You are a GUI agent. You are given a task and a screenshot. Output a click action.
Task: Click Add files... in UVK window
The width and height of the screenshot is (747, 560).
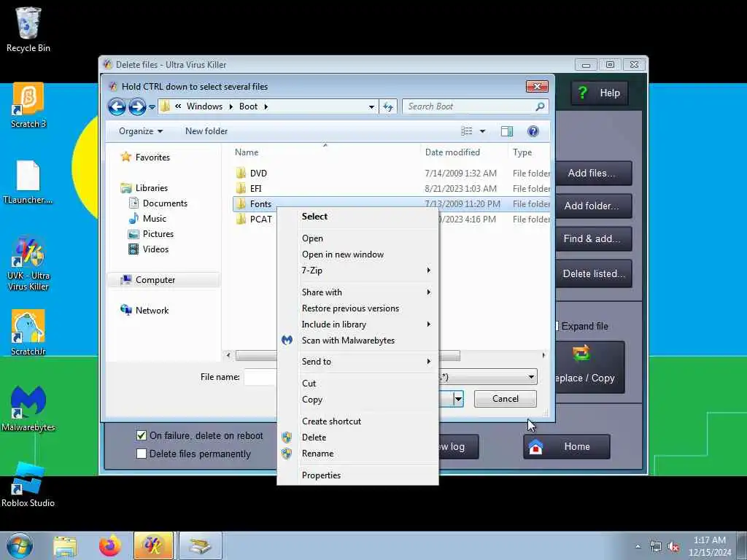point(593,174)
